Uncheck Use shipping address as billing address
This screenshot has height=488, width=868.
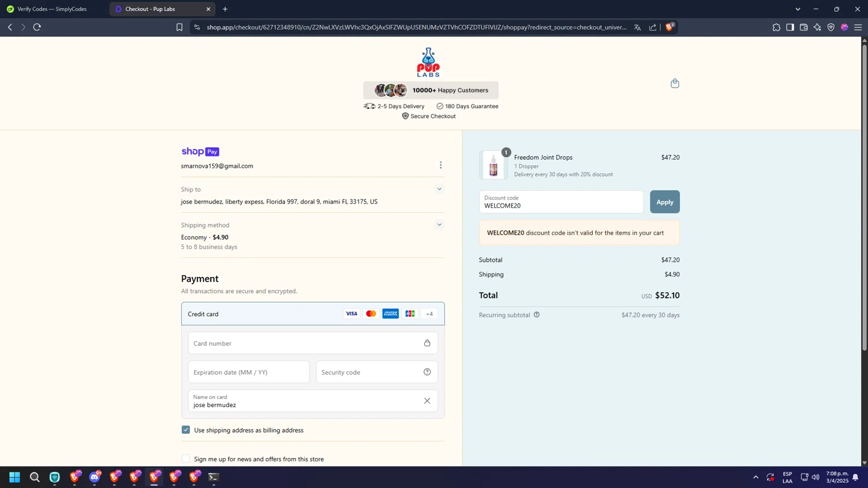186,430
